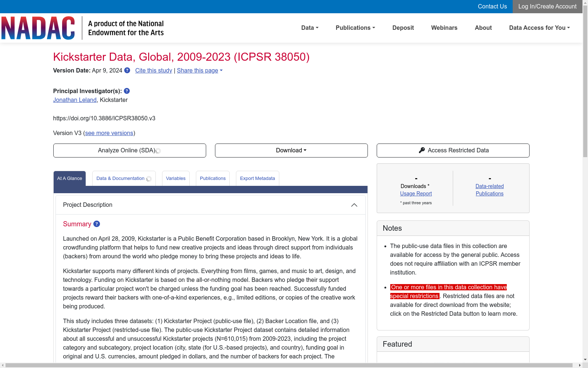Click Log In/Create Account button
The image size is (588, 368).
coord(548,7)
